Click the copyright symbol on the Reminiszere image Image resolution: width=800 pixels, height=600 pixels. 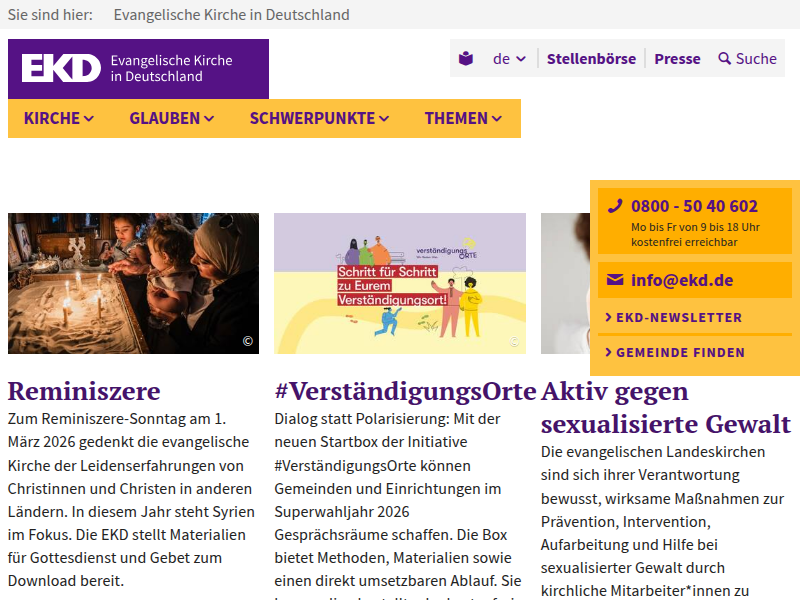pos(247,341)
